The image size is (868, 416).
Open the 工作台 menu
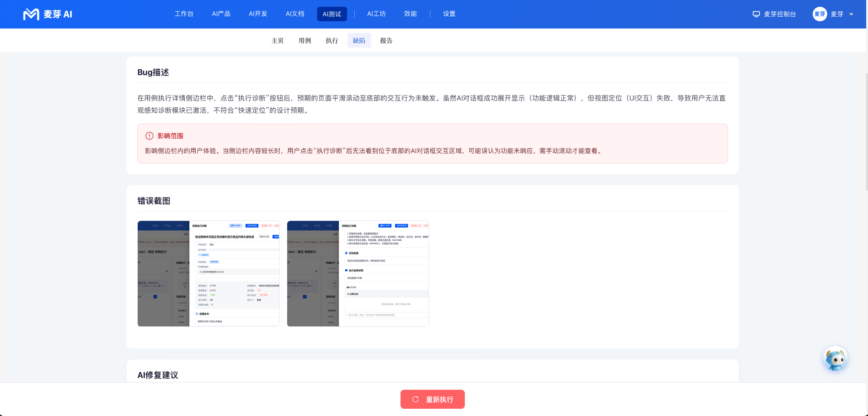pos(184,14)
